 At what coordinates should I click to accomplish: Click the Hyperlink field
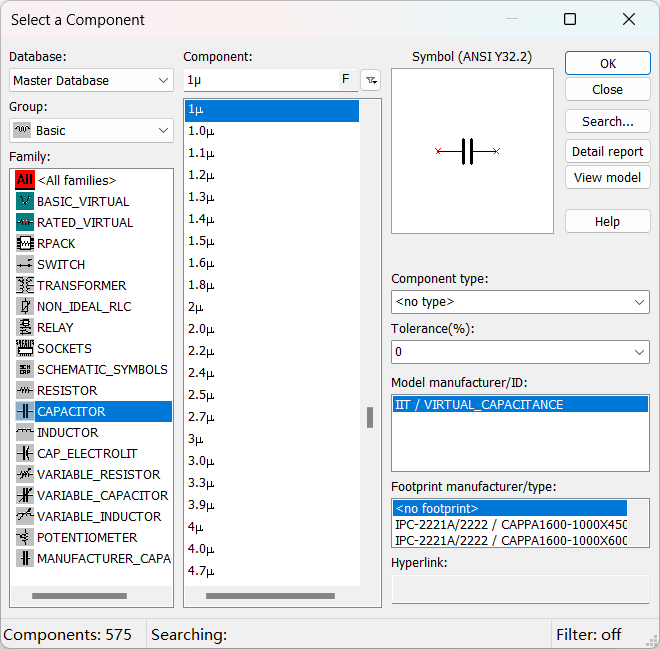coord(520,589)
